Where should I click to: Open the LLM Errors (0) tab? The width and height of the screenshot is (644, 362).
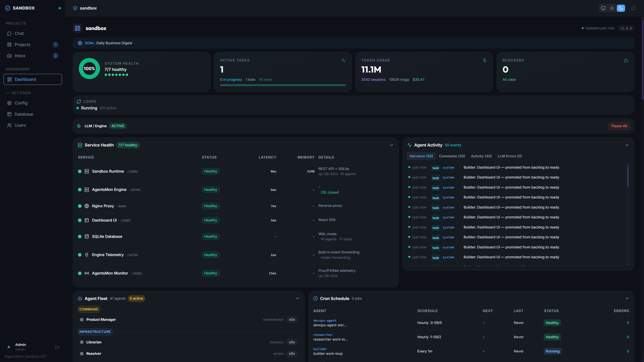(509, 156)
